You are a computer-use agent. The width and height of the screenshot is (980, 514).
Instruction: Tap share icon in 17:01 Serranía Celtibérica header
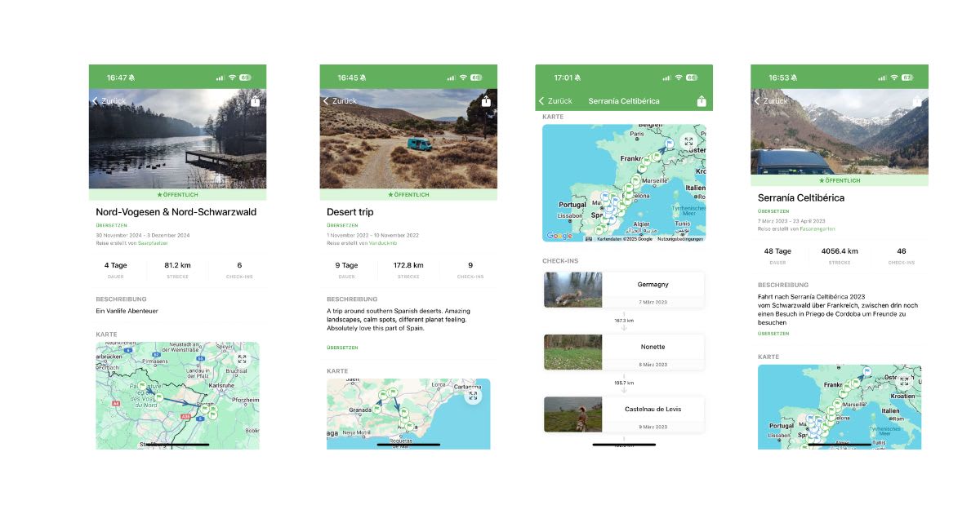pos(702,101)
